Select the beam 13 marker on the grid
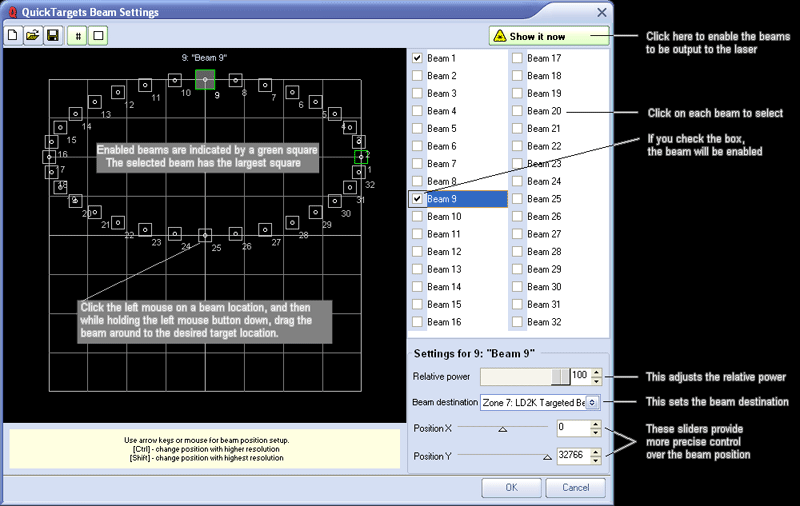Image resolution: width=800 pixels, height=506 pixels. [x=94, y=102]
